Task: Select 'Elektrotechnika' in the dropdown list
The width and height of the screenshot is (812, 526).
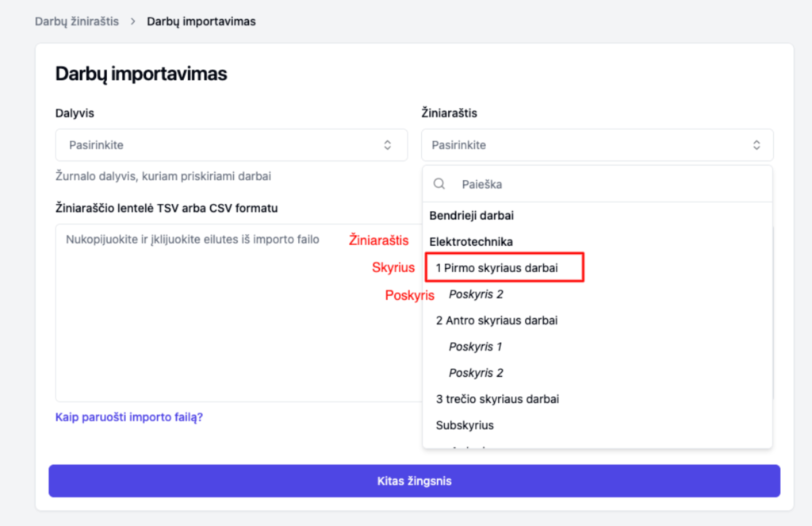Action: pos(471,241)
